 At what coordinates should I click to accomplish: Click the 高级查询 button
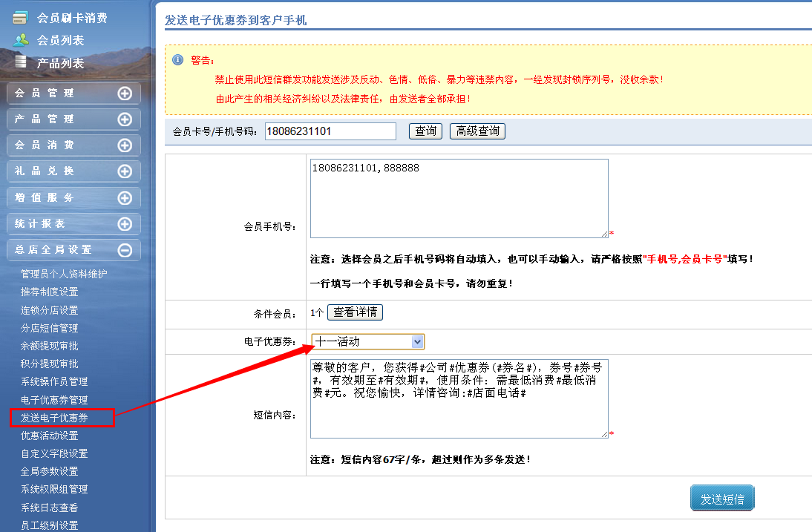(477, 131)
